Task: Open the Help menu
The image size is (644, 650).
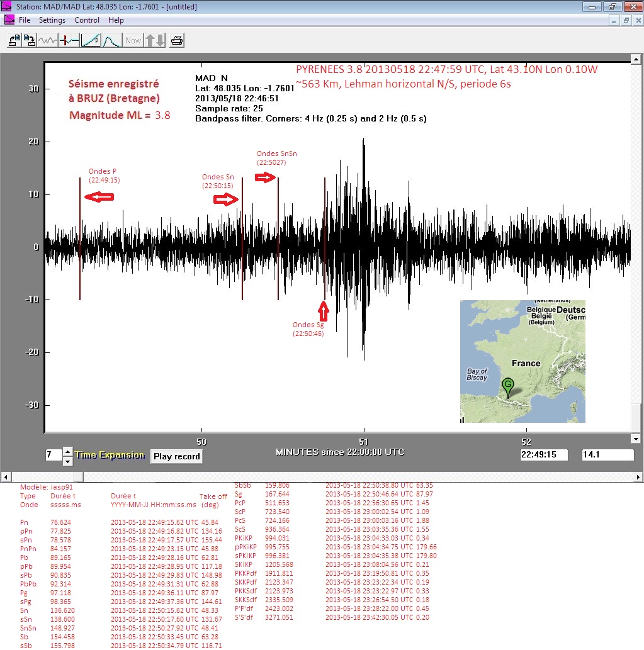Action: point(116,20)
